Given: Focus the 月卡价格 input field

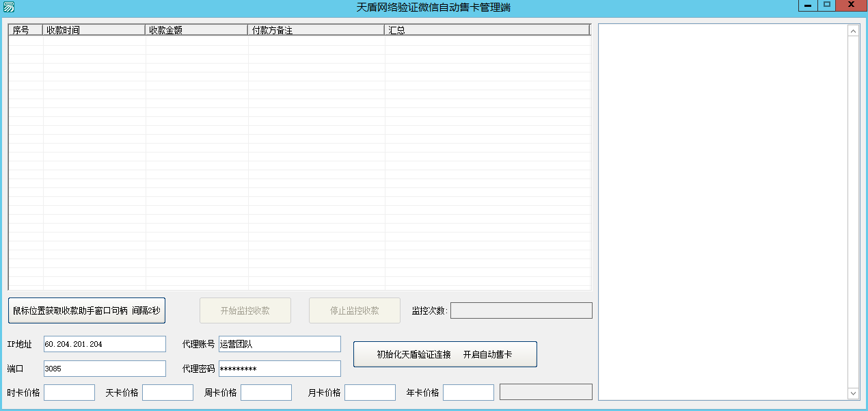Looking at the screenshot, I should (370, 393).
